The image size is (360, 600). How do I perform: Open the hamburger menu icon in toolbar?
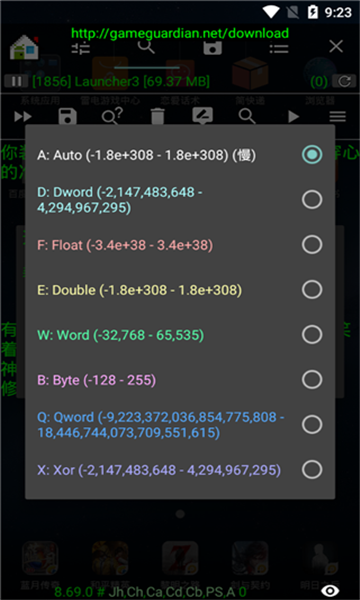(337, 116)
